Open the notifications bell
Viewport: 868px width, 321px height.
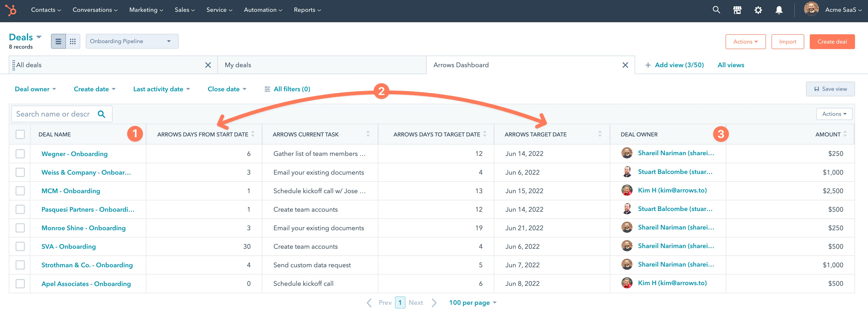(779, 10)
